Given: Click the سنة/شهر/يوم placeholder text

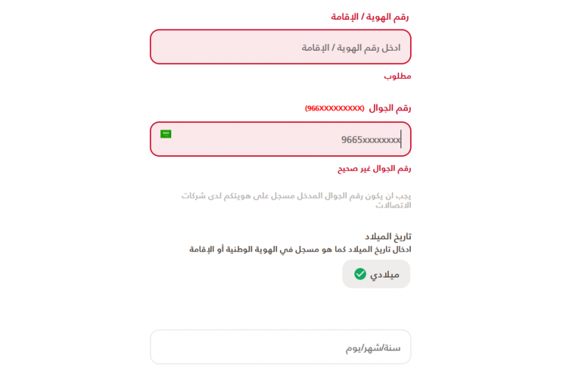Looking at the screenshot, I should tap(373, 348).
